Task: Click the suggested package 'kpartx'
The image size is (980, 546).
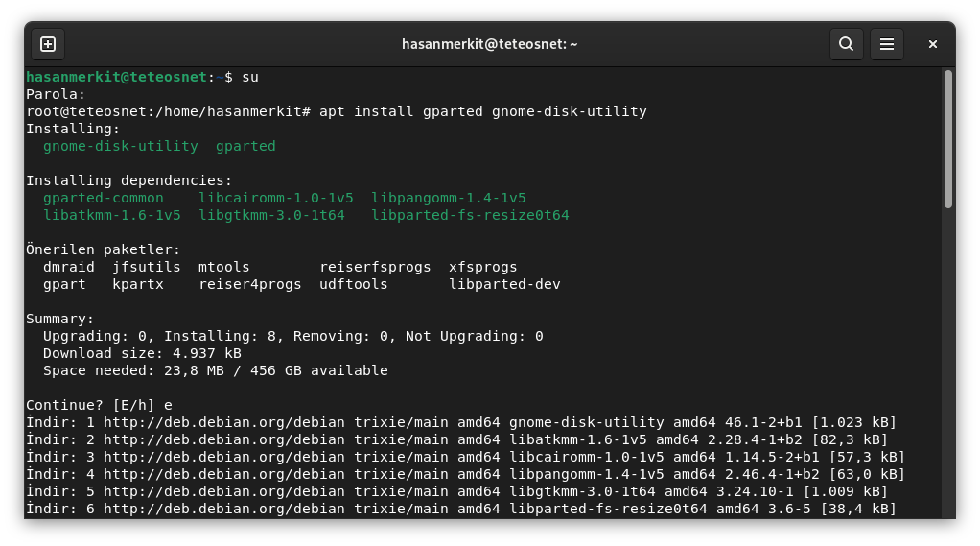Action: click(138, 285)
